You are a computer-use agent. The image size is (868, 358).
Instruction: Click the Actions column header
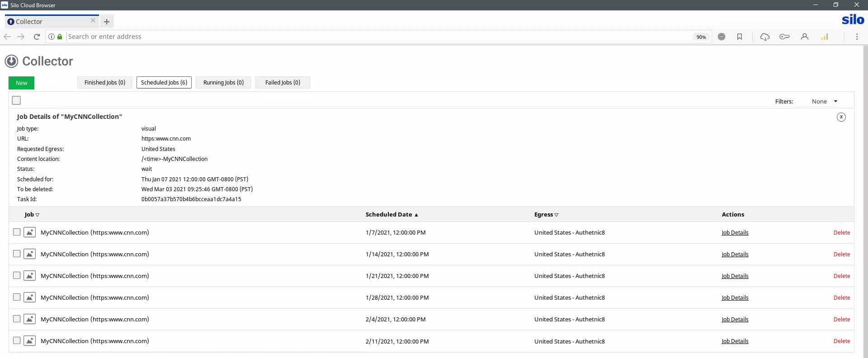coord(733,215)
